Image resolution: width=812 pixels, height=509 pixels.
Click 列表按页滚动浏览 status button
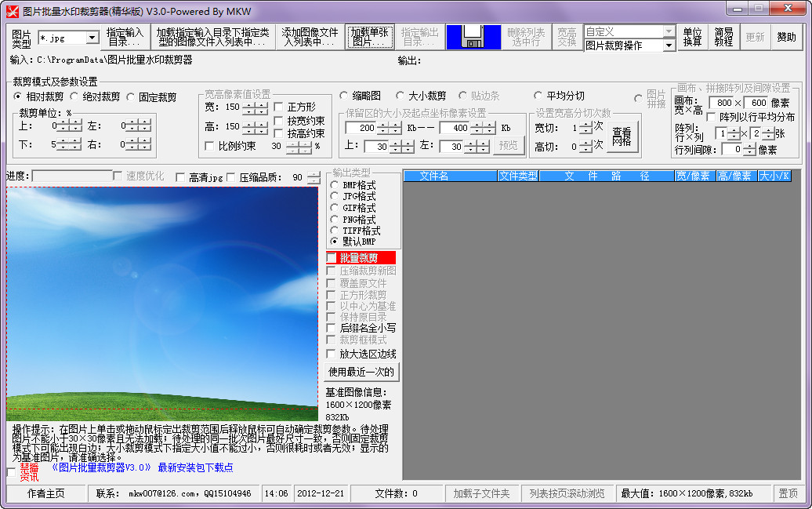click(567, 493)
